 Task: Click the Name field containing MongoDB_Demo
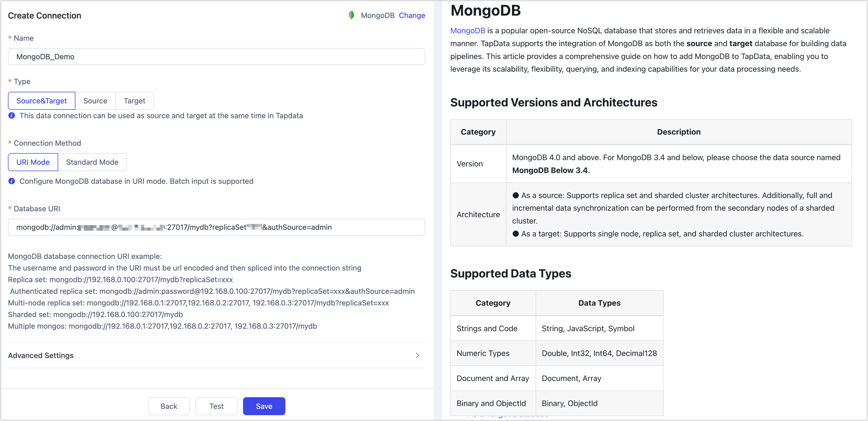click(x=217, y=57)
